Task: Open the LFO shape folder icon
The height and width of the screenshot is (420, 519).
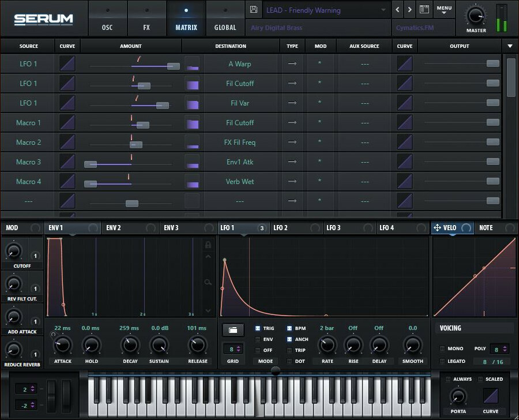Action: tap(233, 330)
